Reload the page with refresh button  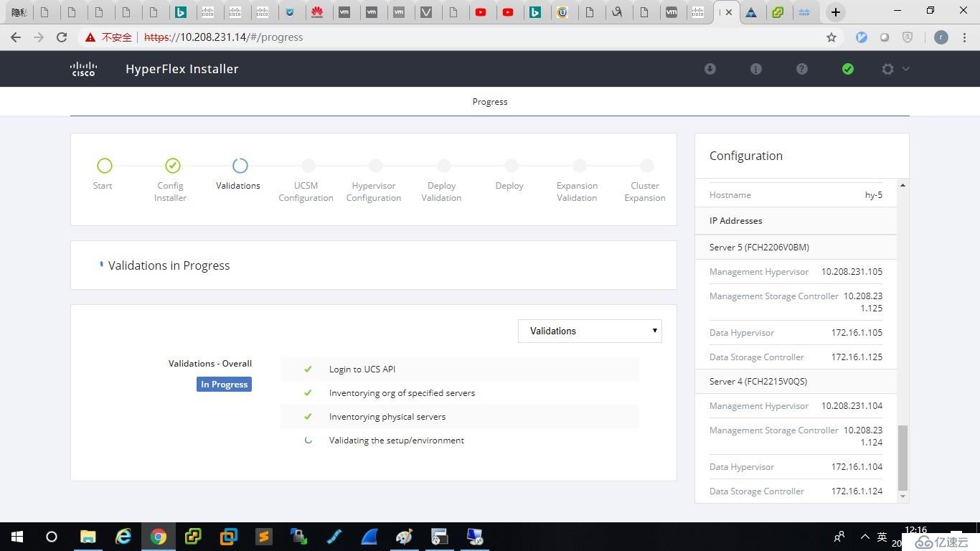pyautogui.click(x=62, y=37)
